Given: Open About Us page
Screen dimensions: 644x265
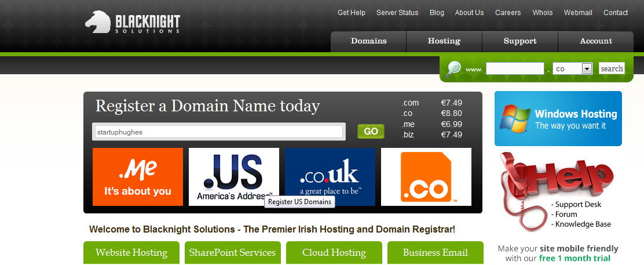Looking at the screenshot, I should (x=470, y=13).
